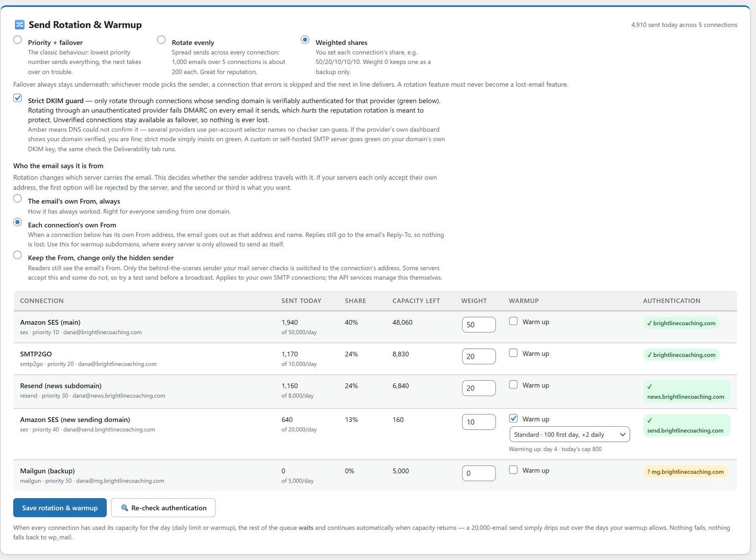Choose the Rotate evenly radio option
This screenshot has height=560, width=756.
click(161, 40)
